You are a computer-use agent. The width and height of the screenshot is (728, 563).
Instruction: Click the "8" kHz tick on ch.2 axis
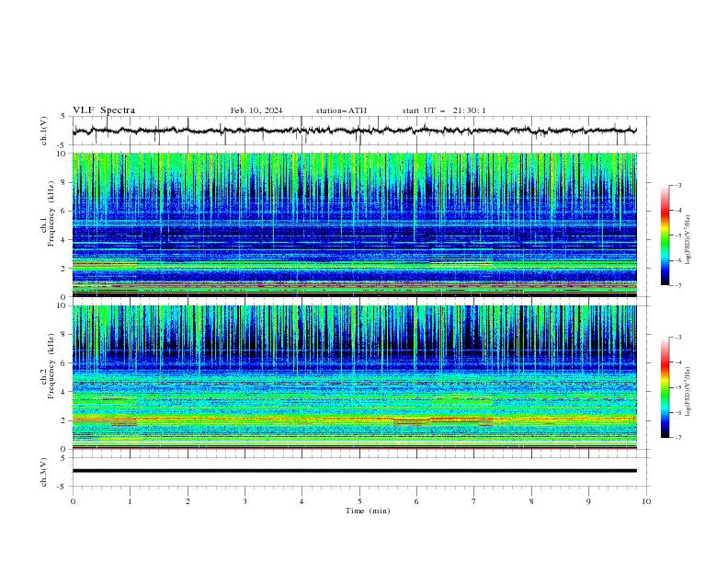tap(64, 335)
